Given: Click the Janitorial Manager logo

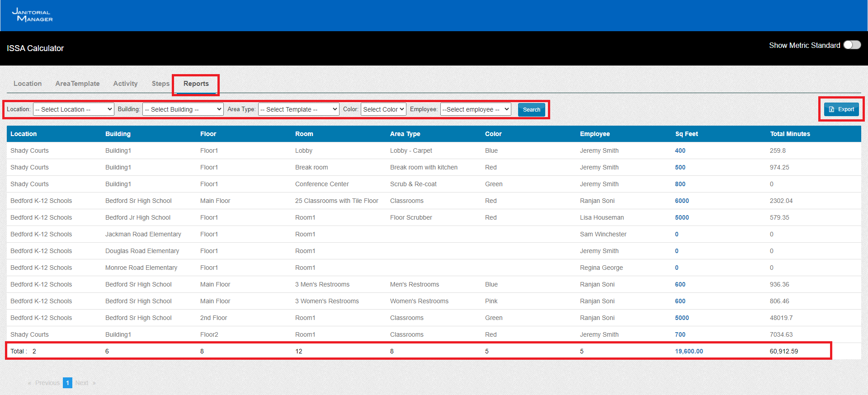Looking at the screenshot, I should [32, 15].
